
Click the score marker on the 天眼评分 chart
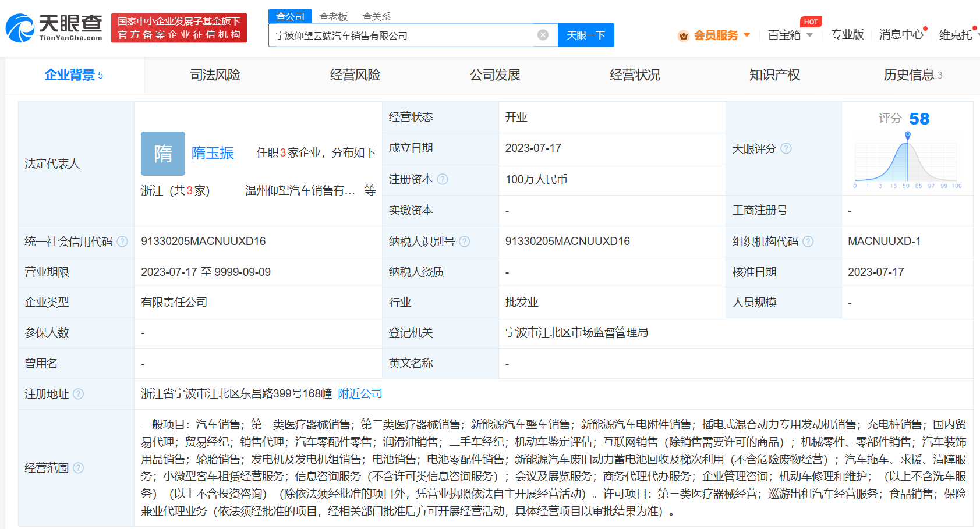(x=907, y=134)
